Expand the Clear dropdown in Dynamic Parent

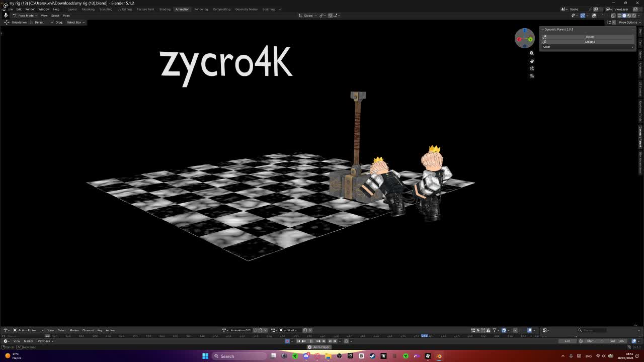coord(588,47)
